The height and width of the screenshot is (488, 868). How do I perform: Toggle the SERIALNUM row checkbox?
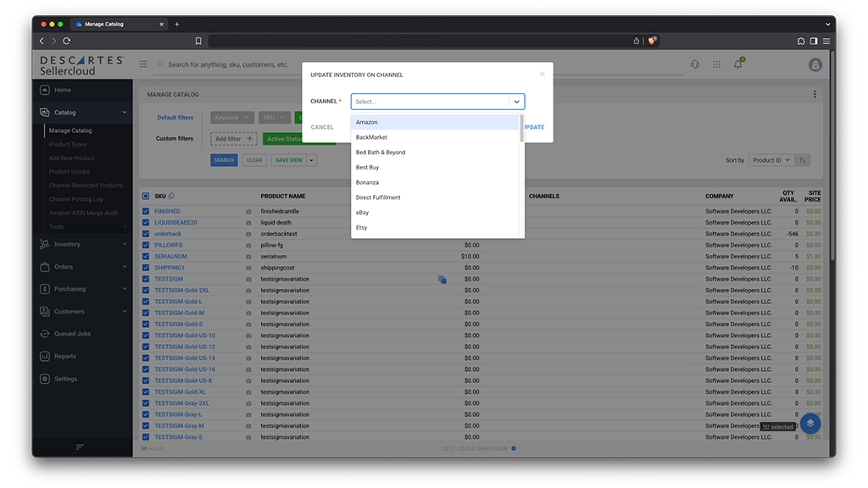144,256
